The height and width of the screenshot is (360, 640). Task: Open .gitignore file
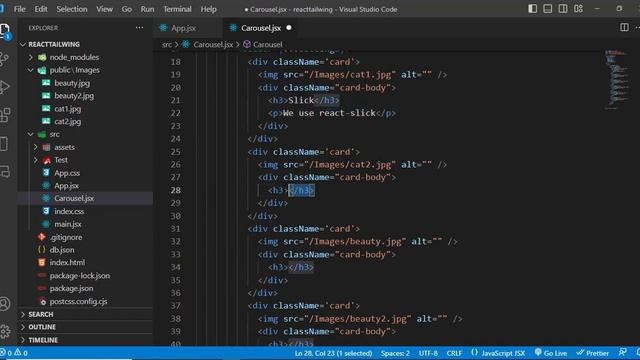click(x=66, y=237)
